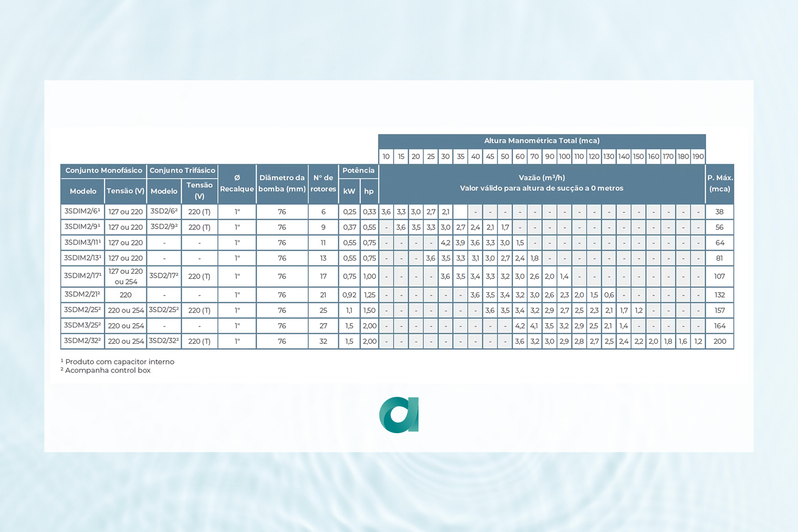Click the Diâmetro da bomba header

[x=282, y=184]
